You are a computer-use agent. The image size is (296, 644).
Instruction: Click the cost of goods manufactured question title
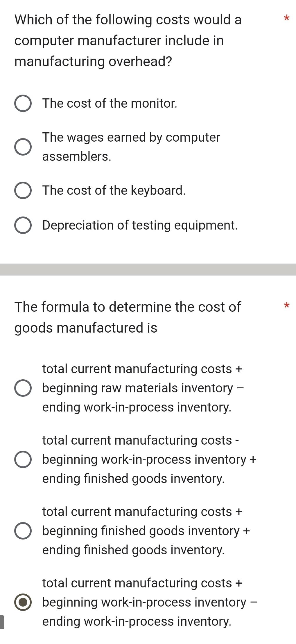[128, 317]
